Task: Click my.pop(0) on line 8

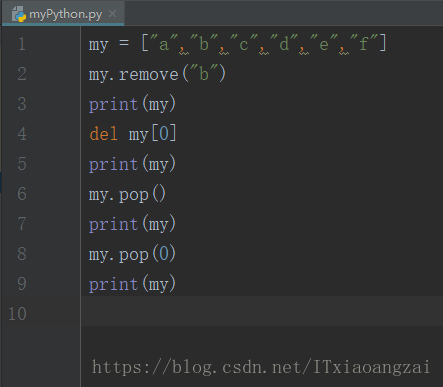Action: [132, 254]
